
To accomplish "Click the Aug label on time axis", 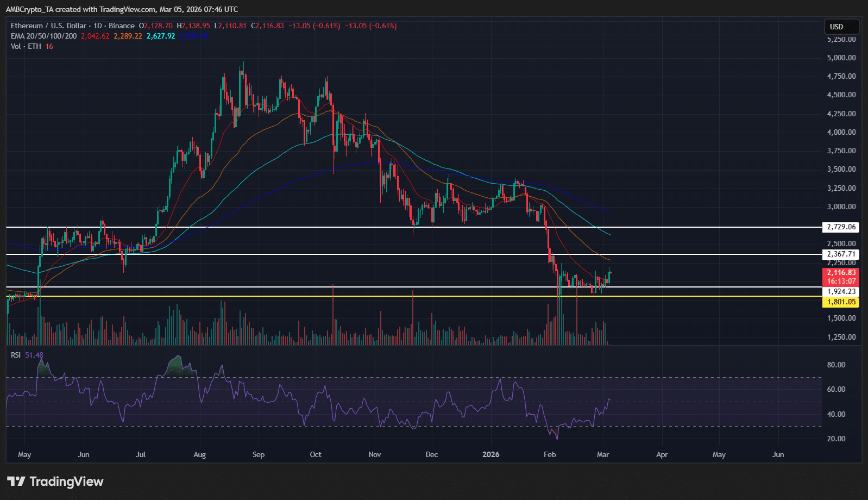I will 199,454.
